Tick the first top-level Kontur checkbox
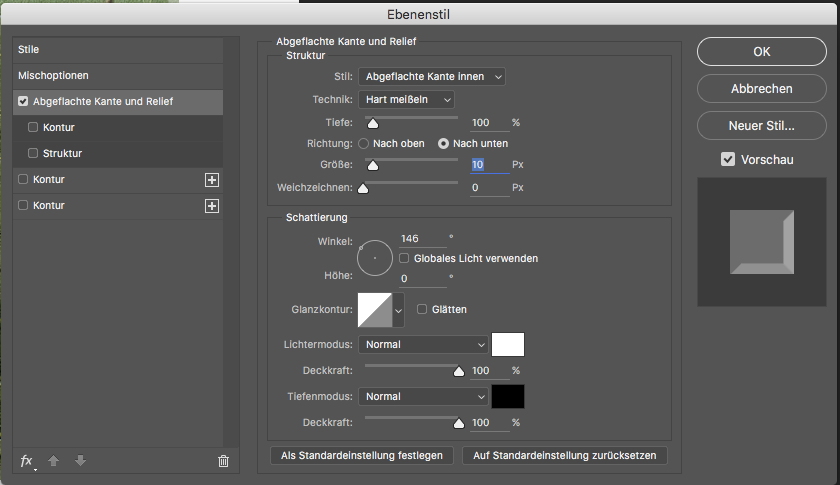The width and height of the screenshot is (840, 485). click(x=23, y=179)
